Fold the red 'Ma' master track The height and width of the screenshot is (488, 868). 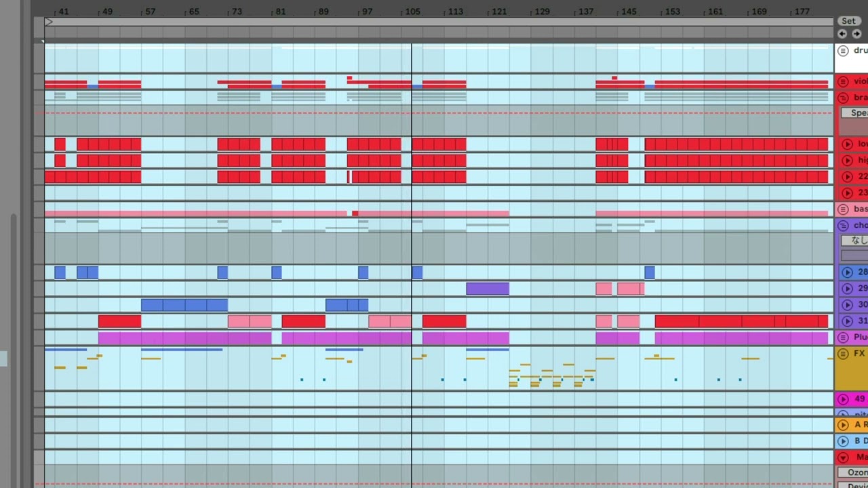coord(843,457)
